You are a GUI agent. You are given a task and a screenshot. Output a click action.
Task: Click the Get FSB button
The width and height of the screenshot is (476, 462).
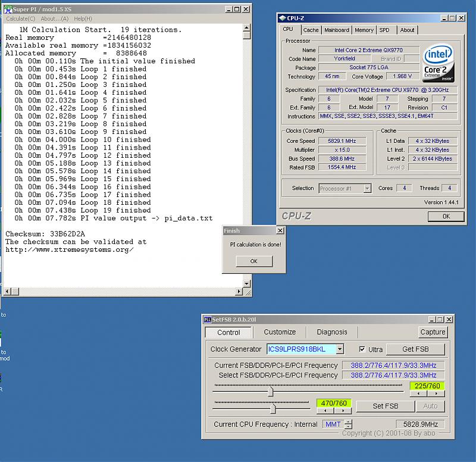[x=415, y=349]
